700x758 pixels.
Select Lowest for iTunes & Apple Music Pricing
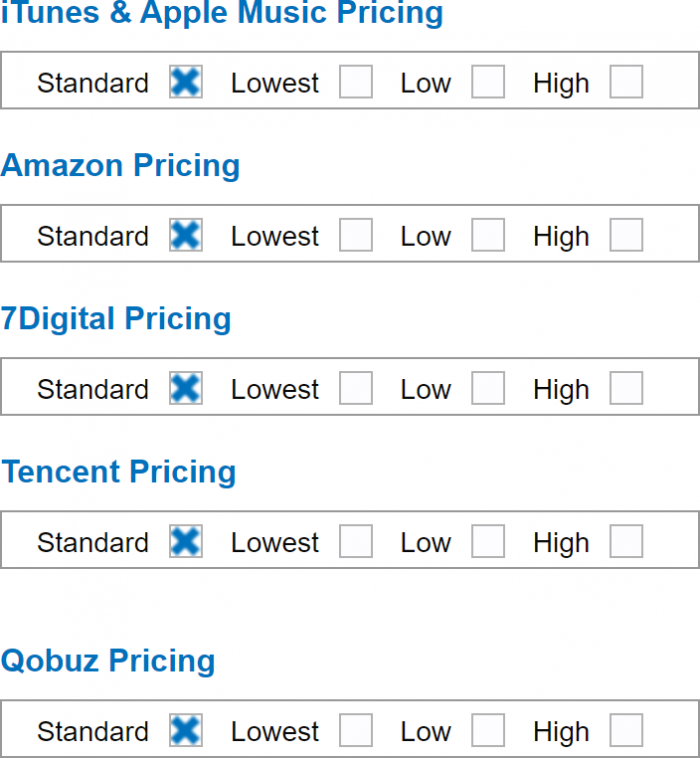(x=356, y=82)
